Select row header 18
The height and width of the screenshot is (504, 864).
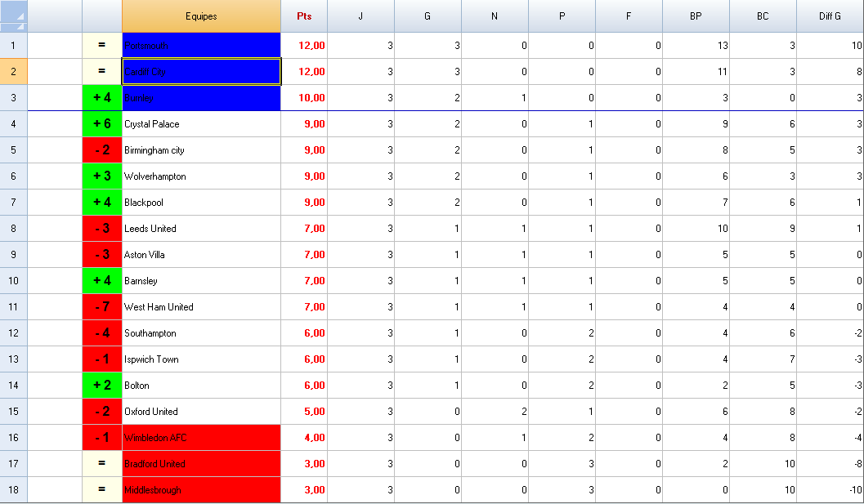[13, 489]
